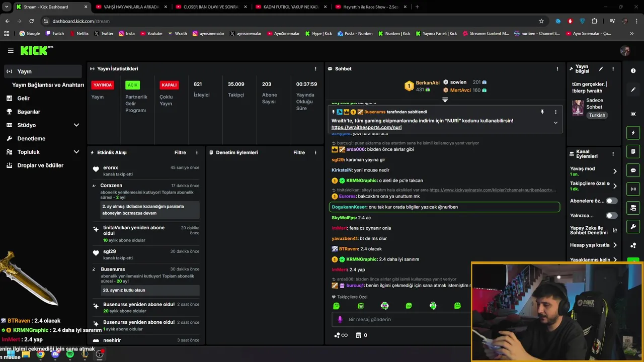Collapse leaderboard arrow under top chatters

click(x=445, y=100)
